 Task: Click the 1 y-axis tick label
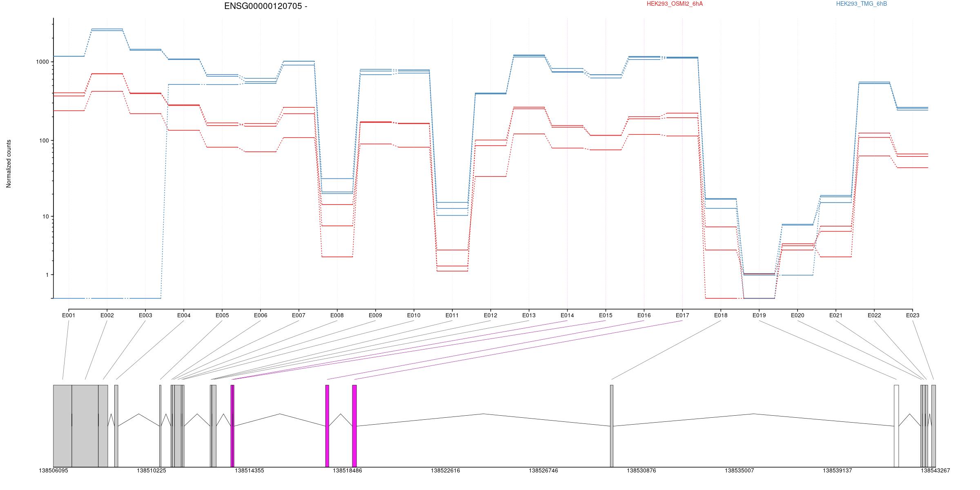coord(47,275)
